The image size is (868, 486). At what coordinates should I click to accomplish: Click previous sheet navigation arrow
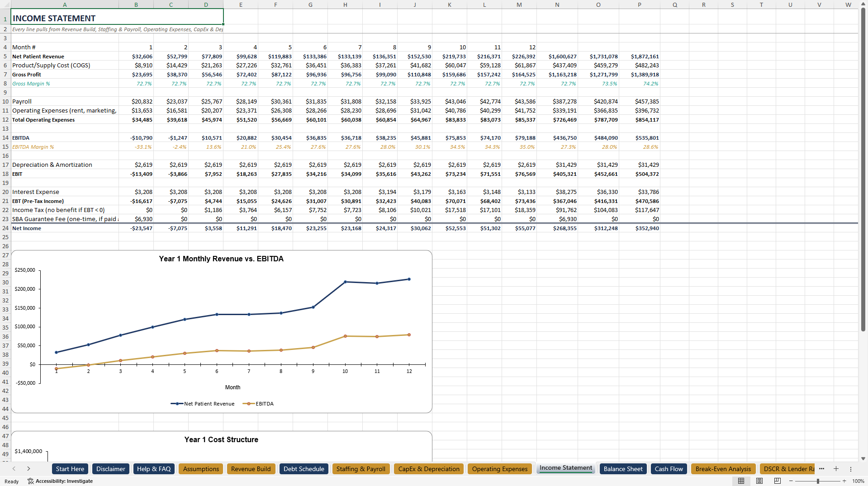pyautogui.click(x=14, y=469)
